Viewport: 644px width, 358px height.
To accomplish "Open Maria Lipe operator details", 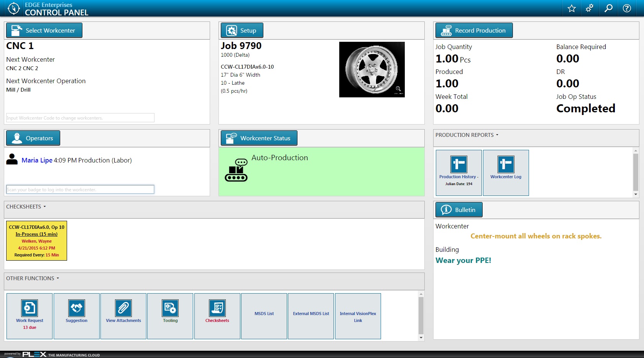I will tap(37, 160).
